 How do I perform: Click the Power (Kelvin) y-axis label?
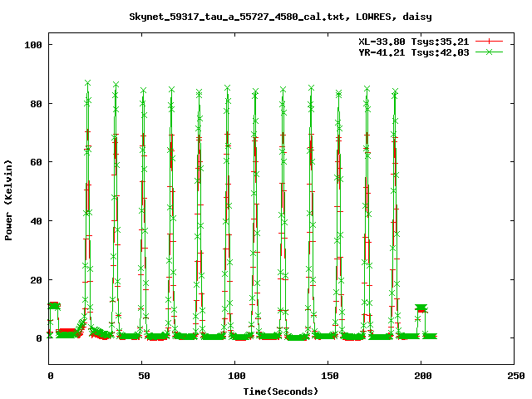9,202
